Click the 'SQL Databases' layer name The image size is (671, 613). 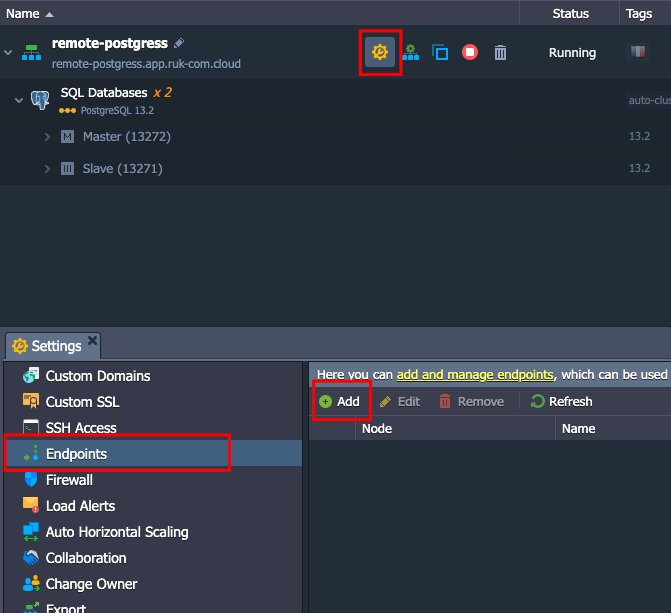pos(104,92)
